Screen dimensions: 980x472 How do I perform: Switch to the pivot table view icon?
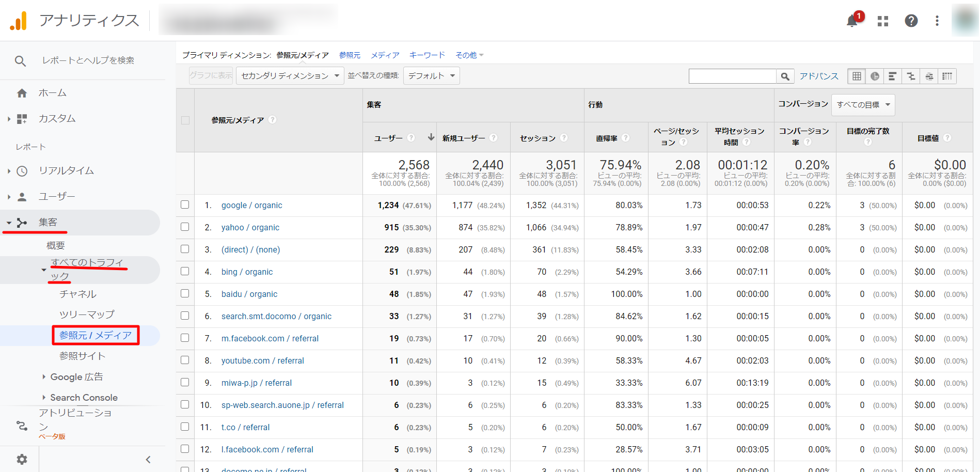[x=947, y=76]
